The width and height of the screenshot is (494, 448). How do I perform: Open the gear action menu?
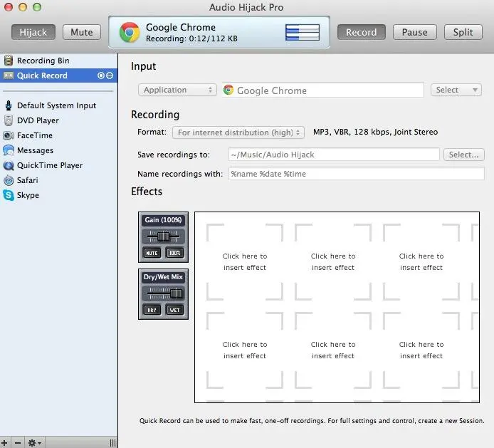35,443
